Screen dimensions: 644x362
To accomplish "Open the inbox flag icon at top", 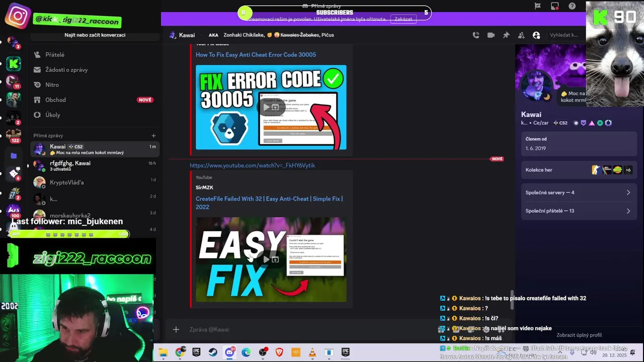I will pyautogui.click(x=538, y=6).
